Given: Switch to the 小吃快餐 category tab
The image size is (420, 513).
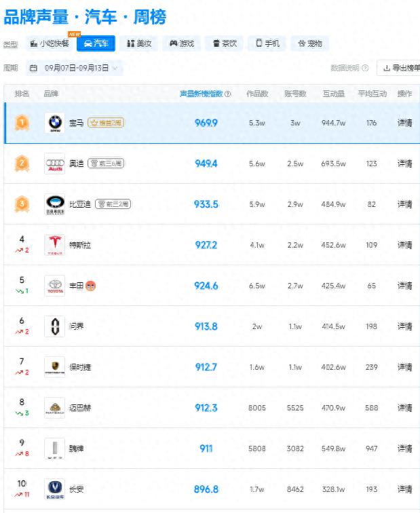Looking at the screenshot, I should [x=50, y=43].
